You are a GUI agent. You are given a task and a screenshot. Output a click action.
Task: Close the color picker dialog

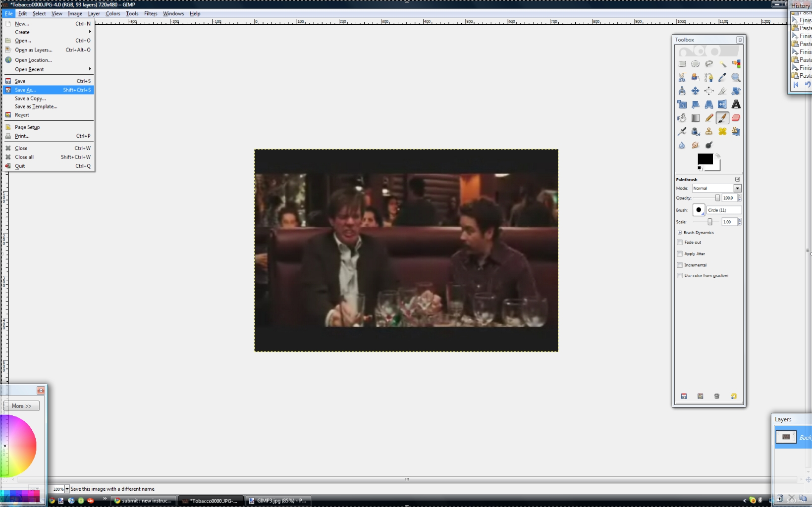(x=41, y=391)
